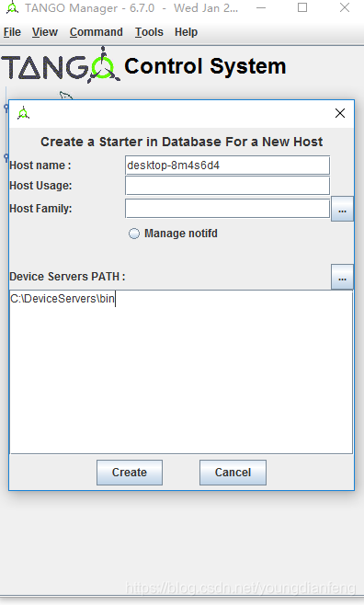The image size is (364, 605).
Task: Click the Create button
Action: (x=130, y=473)
